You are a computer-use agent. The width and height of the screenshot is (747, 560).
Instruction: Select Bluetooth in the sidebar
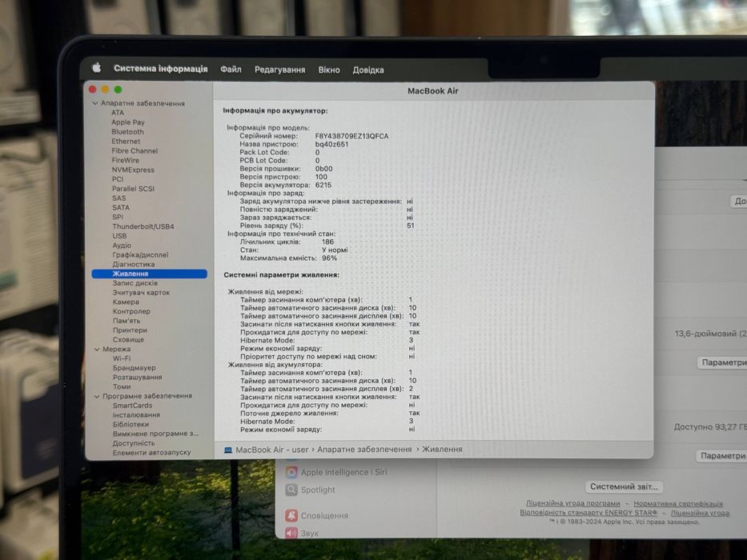click(127, 132)
